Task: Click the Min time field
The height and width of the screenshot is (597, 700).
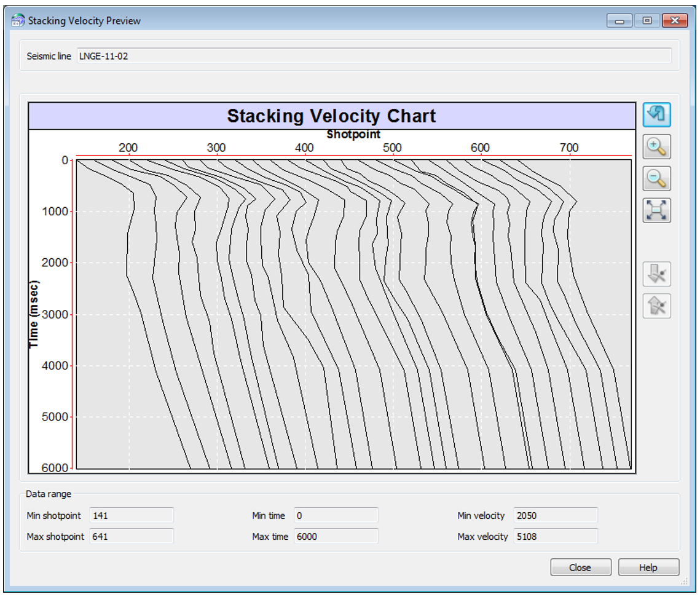Action: click(x=336, y=516)
